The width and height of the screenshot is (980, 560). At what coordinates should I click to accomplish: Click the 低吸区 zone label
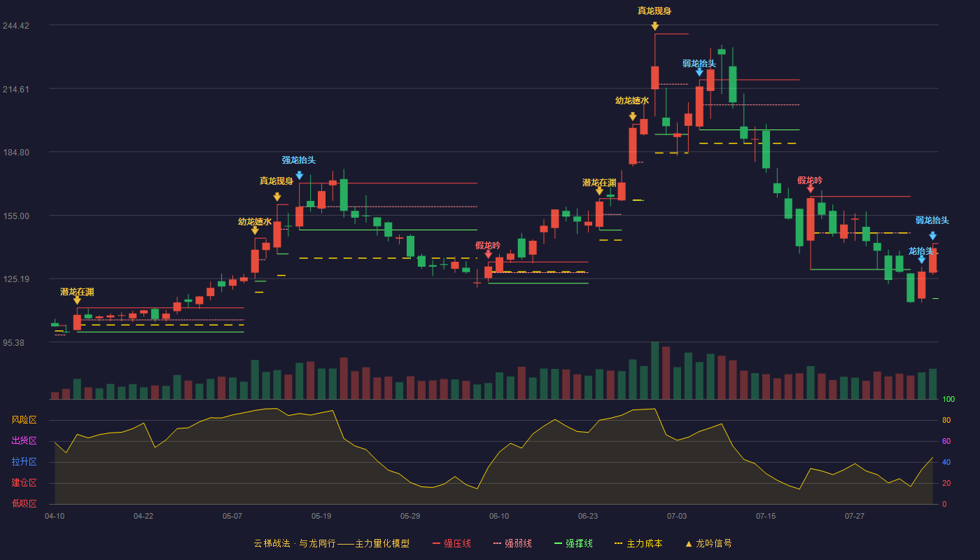(x=24, y=503)
